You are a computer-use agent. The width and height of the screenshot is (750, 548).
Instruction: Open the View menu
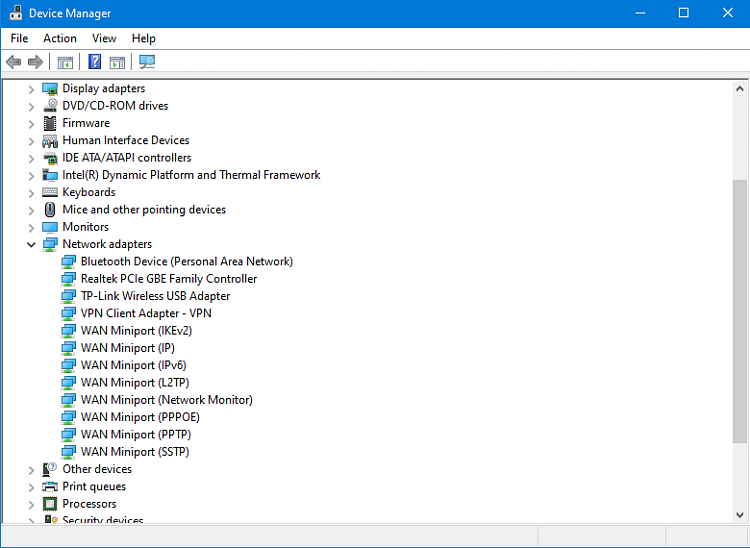[104, 38]
